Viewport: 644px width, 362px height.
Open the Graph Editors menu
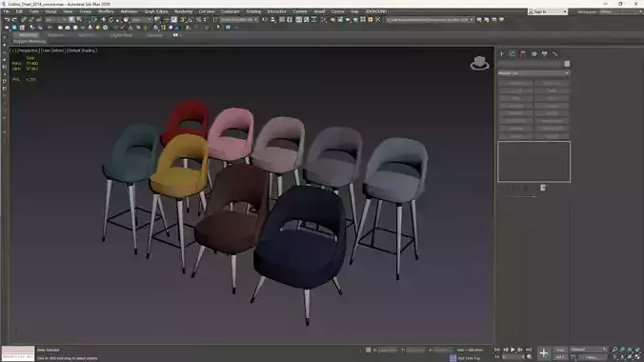point(156,11)
